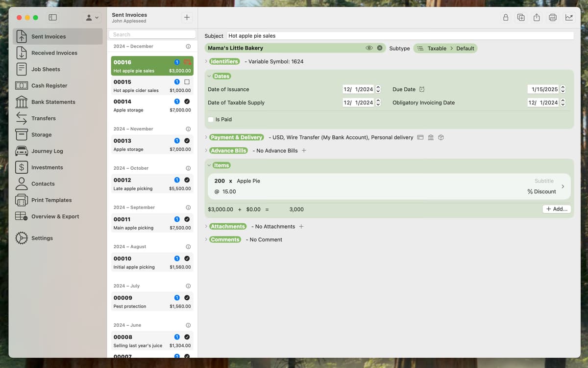Image resolution: width=588 pixels, height=368 pixels.
Task: Open Cash Register in the sidebar
Action: coord(49,85)
